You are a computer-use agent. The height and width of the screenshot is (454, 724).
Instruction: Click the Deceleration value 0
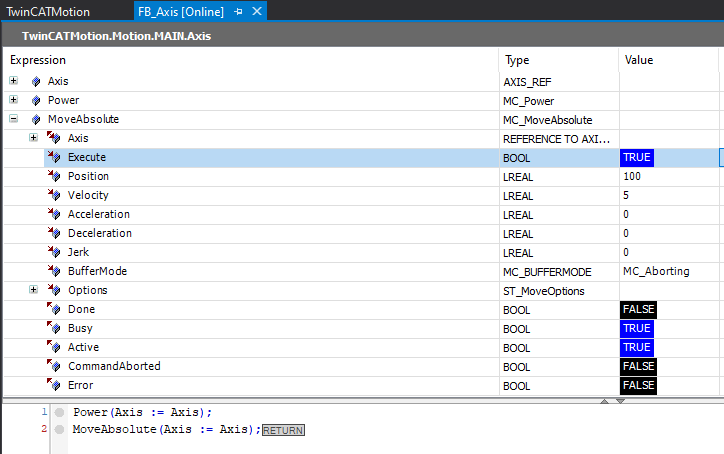(x=626, y=233)
